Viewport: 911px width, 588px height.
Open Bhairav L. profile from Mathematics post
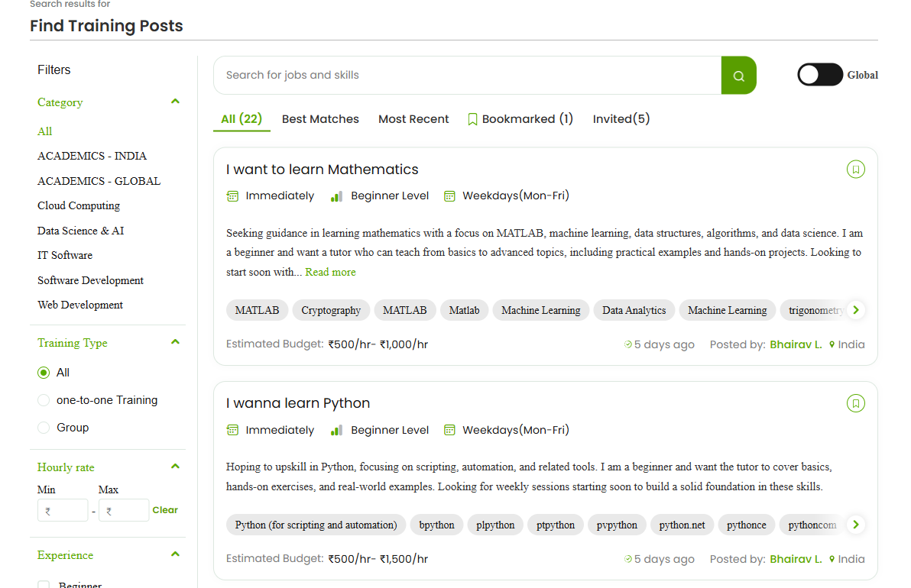[x=796, y=345]
